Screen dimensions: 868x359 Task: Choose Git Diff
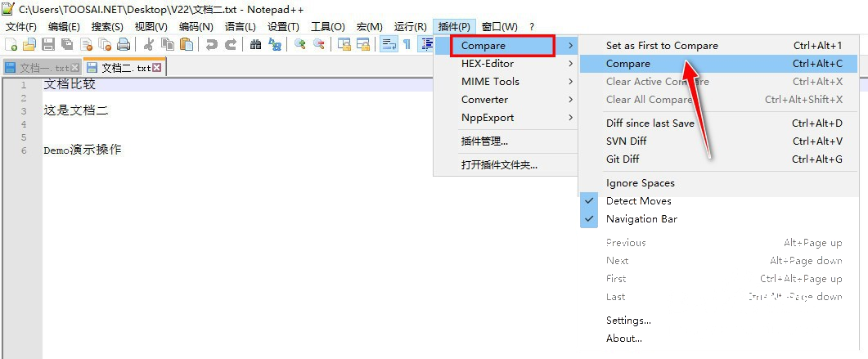click(x=718, y=159)
